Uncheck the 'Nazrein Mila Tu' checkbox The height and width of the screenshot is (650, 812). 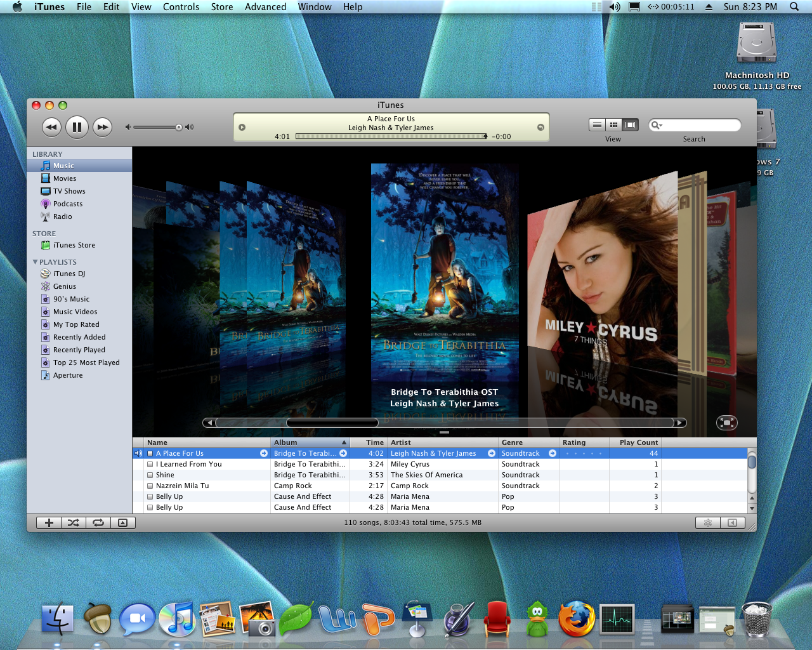[x=150, y=486]
